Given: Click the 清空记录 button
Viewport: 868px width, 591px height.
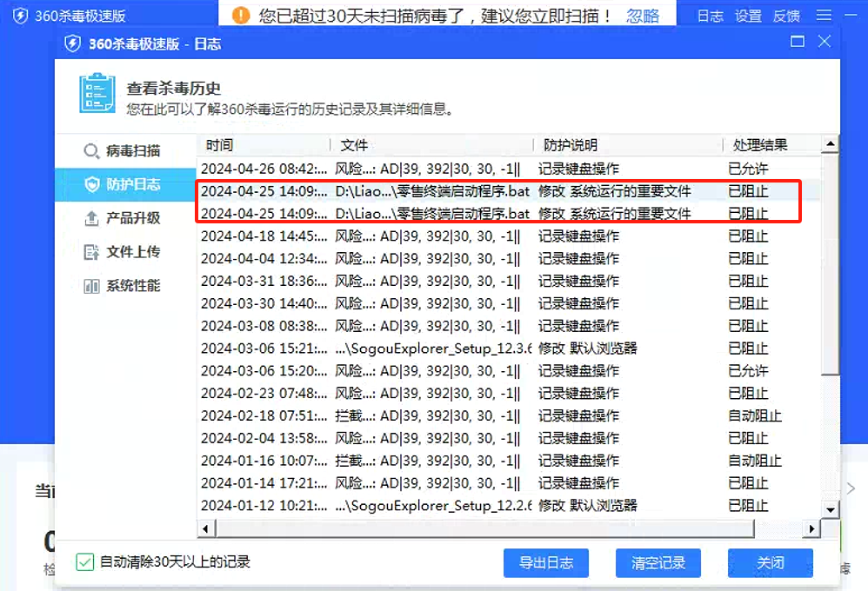Looking at the screenshot, I should pos(658,563).
